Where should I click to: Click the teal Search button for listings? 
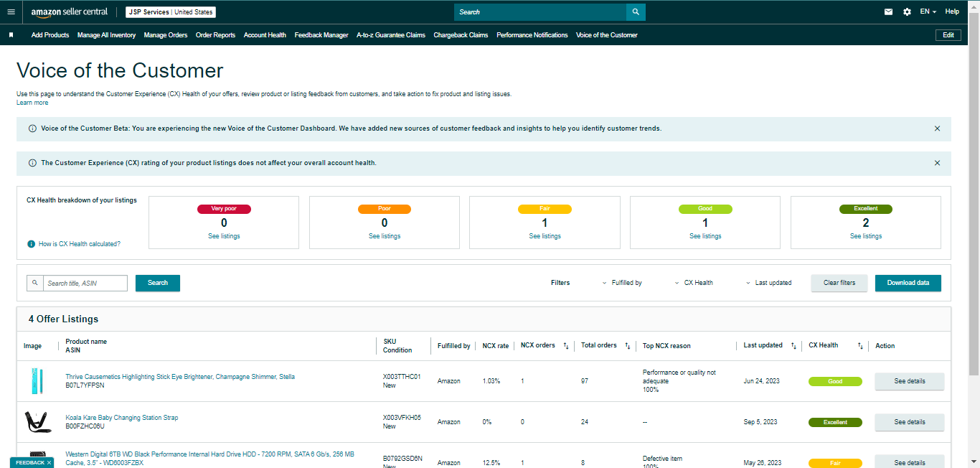(158, 283)
